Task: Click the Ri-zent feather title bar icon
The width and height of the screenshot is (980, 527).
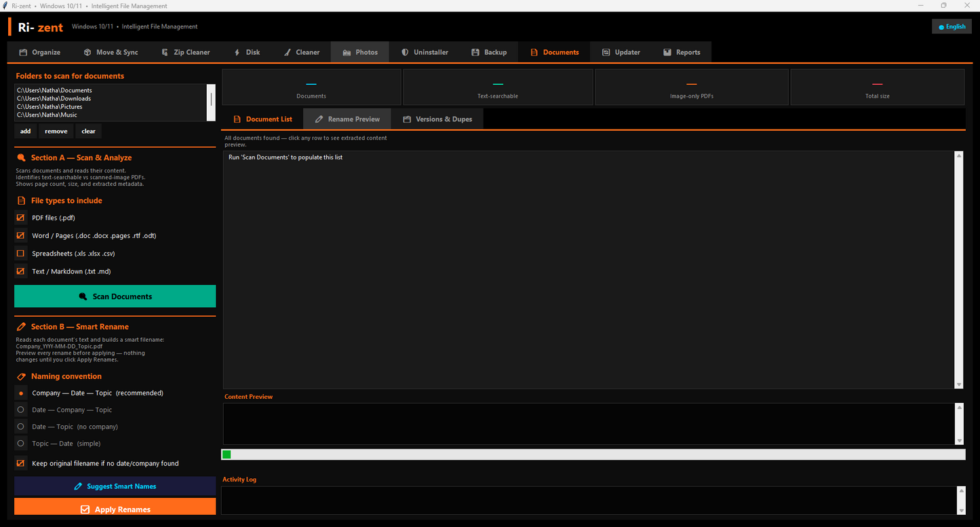Action: point(6,5)
